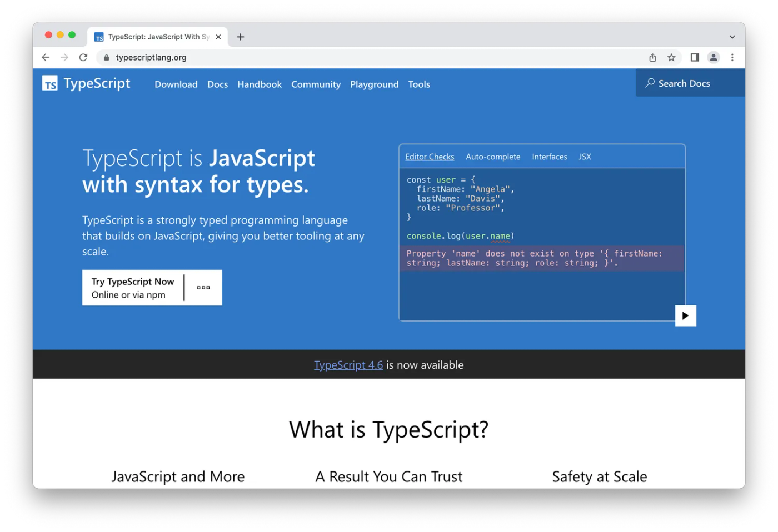Open the Handbook from the navigation
778x532 pixels.
260,84
